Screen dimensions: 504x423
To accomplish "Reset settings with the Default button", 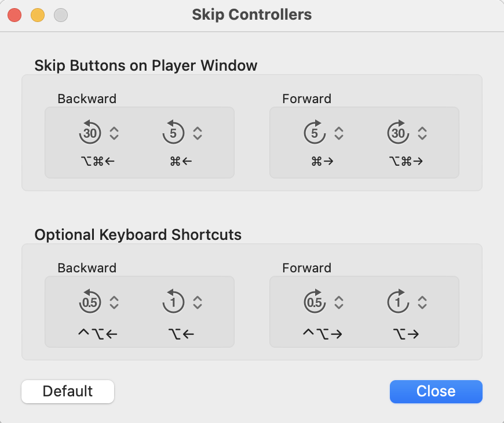I will (x=68, y=392).
